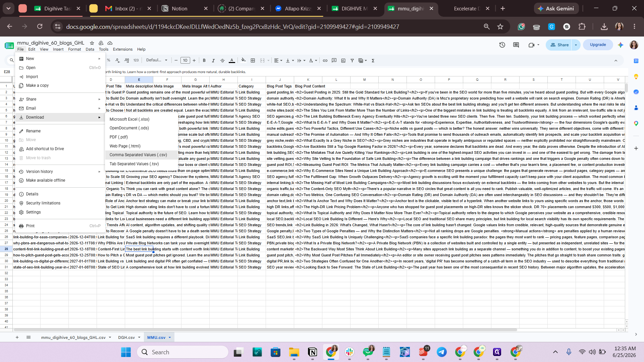This screenshot has height=362, width=644.
Task: Open MMU.csv tab dropdown arrow
Action: point(170,338)
